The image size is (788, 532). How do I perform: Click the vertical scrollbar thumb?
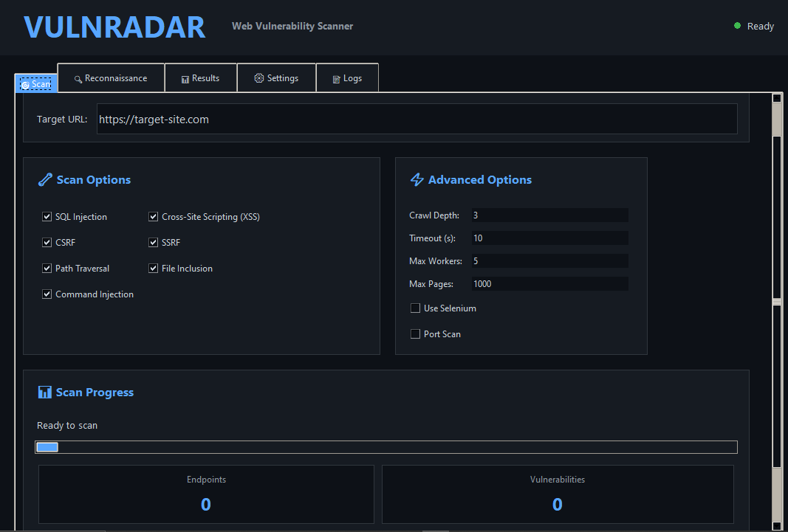[x=777, y=302]
